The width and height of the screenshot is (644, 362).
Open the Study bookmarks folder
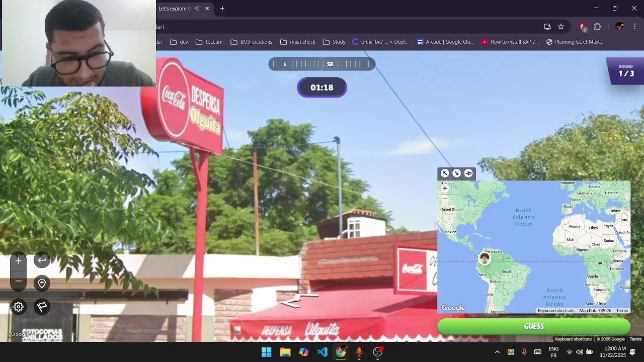coord(334,42)
